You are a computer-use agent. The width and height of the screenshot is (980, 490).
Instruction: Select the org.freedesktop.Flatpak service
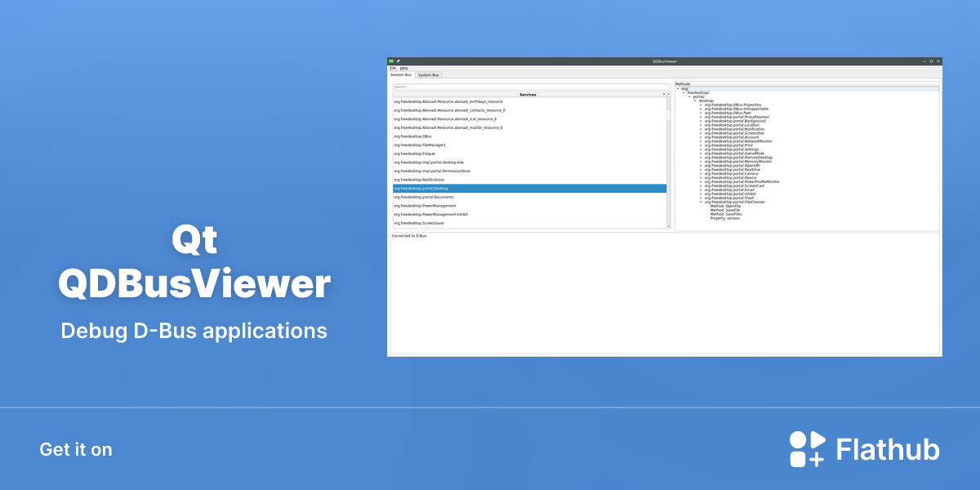click(529, 154)
